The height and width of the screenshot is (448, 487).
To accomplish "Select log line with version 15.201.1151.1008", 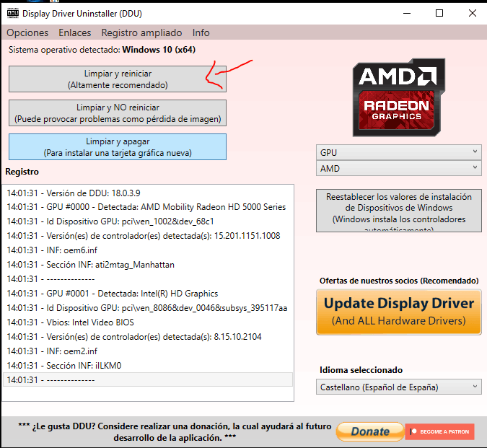I will (x=148, y=236).
